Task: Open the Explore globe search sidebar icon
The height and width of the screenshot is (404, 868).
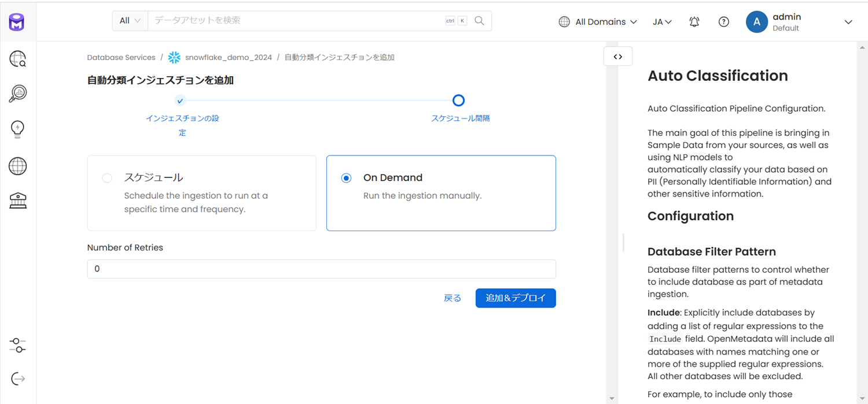Action: tap(18, 59)
